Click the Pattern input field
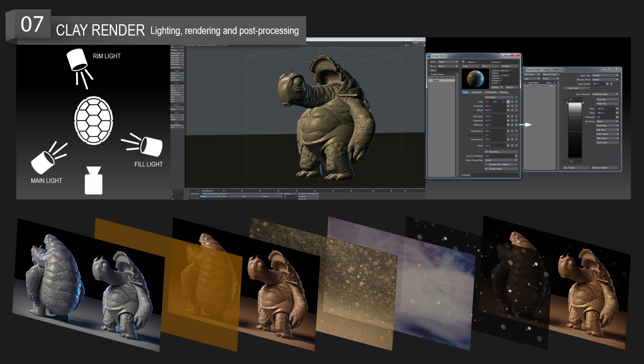The width and height of the screenshot is (644, 364). coord(448,70)
